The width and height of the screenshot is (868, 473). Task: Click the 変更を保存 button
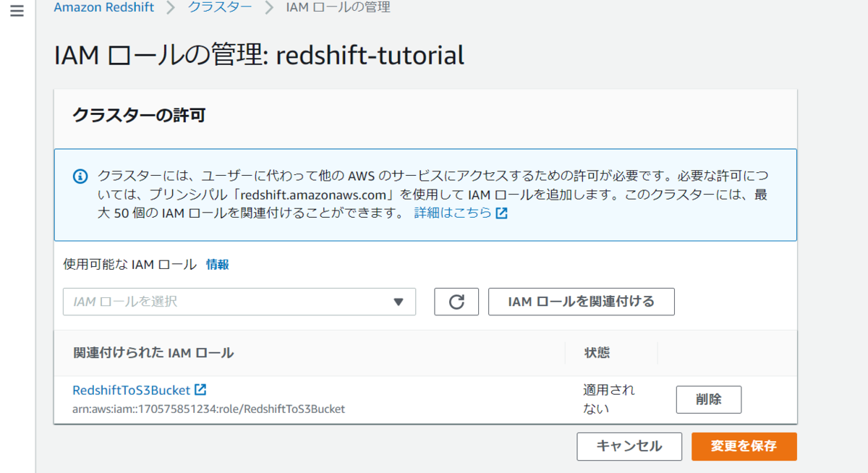pos(744,446)
